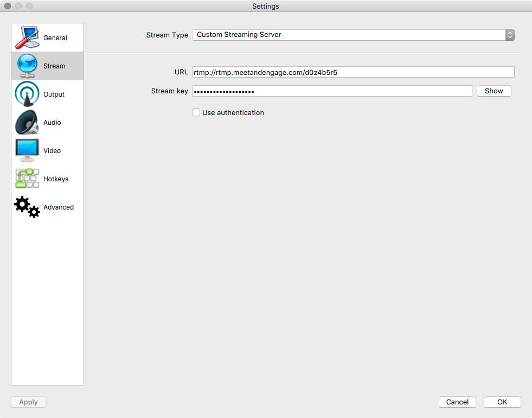
Task: Click the Audio speaker icon
Action: (x=27, y=122)
